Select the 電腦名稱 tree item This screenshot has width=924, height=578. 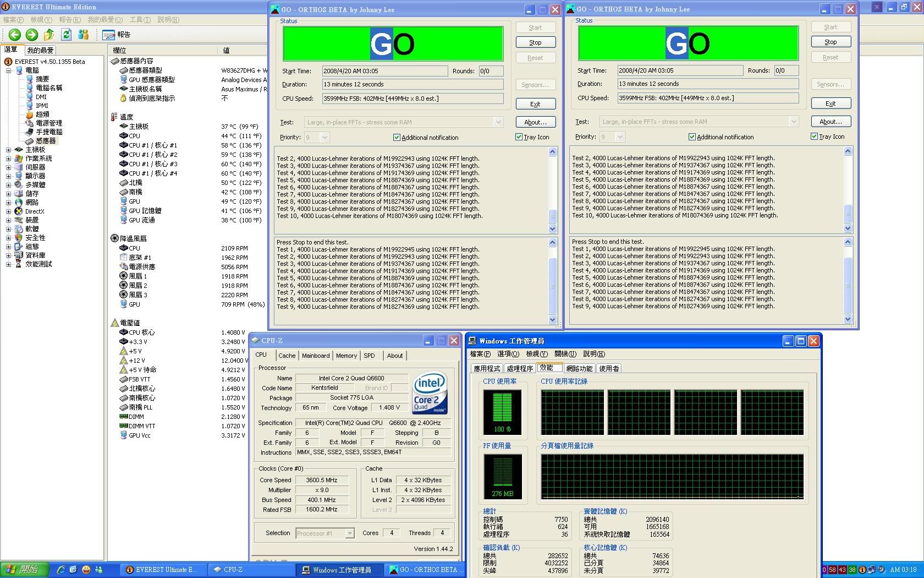(x=49, y=88)
